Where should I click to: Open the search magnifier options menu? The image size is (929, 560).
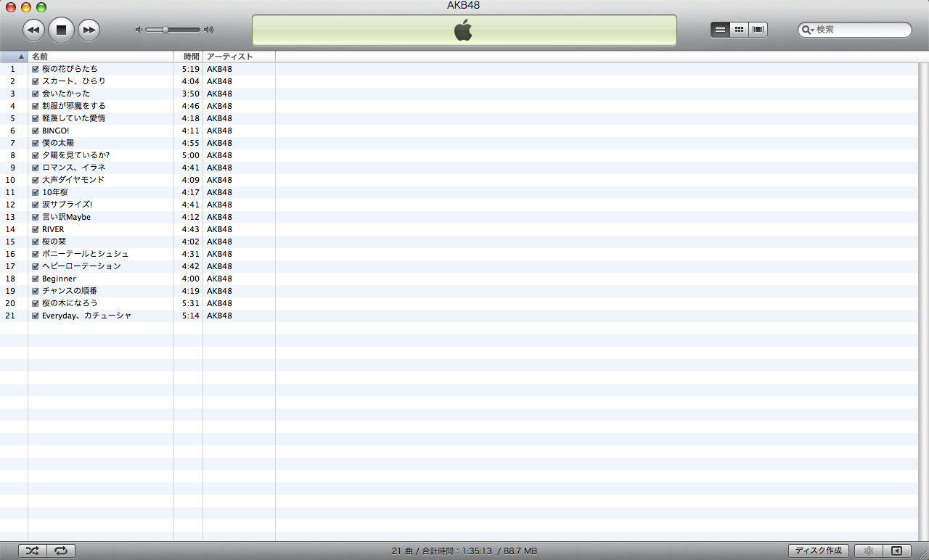(x=808, y=30)
